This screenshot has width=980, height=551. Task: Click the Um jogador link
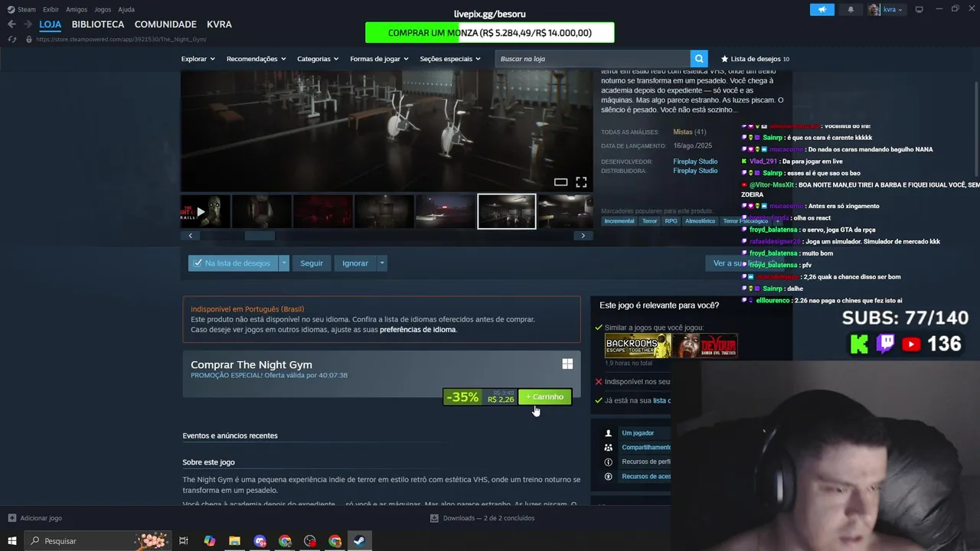tap(638, 433)
